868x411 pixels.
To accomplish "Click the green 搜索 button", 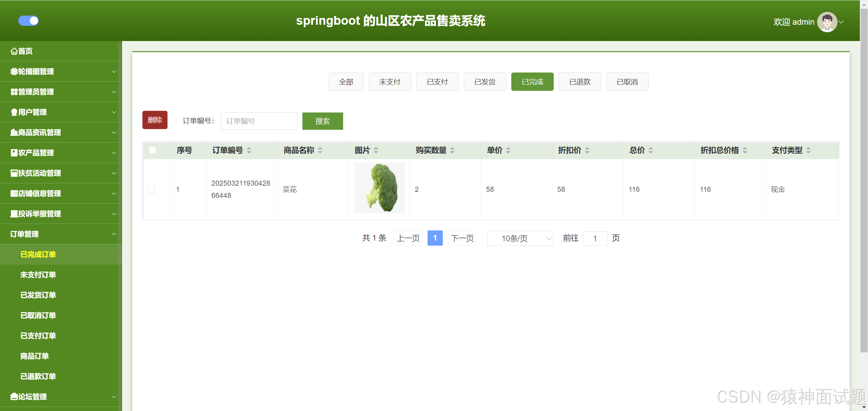I will click(322, 121).
